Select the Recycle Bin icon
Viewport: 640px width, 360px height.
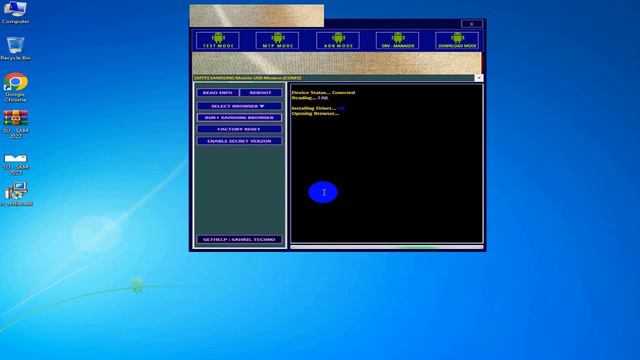[x=16, y=48]
